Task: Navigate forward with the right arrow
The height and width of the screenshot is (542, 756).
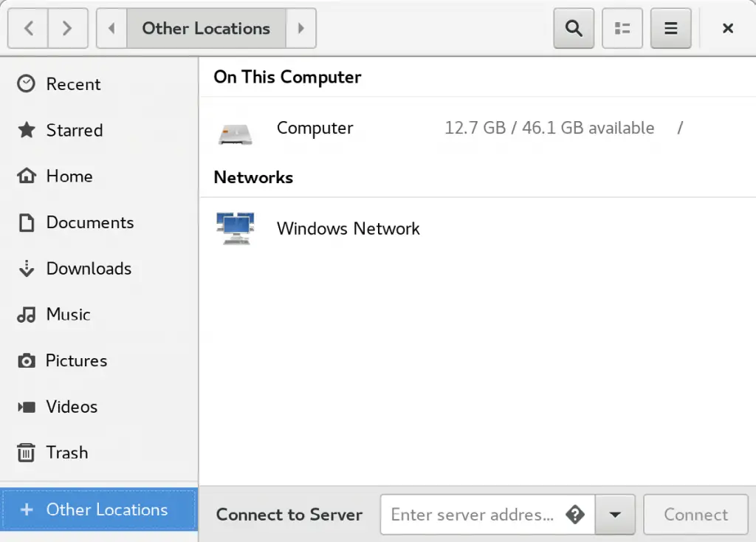Action: pos(67,28)
